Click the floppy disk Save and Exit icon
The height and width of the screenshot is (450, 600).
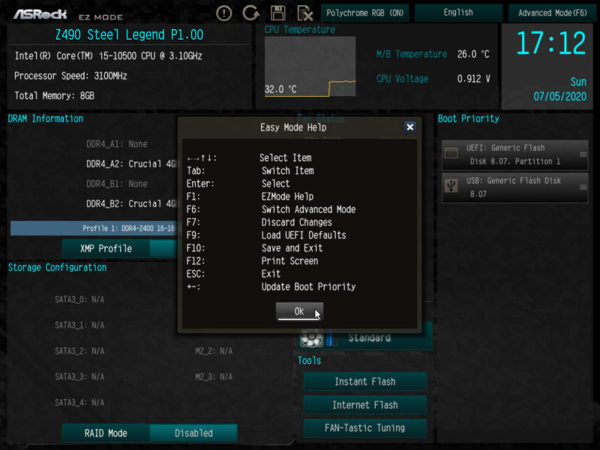tap(278, 13)
